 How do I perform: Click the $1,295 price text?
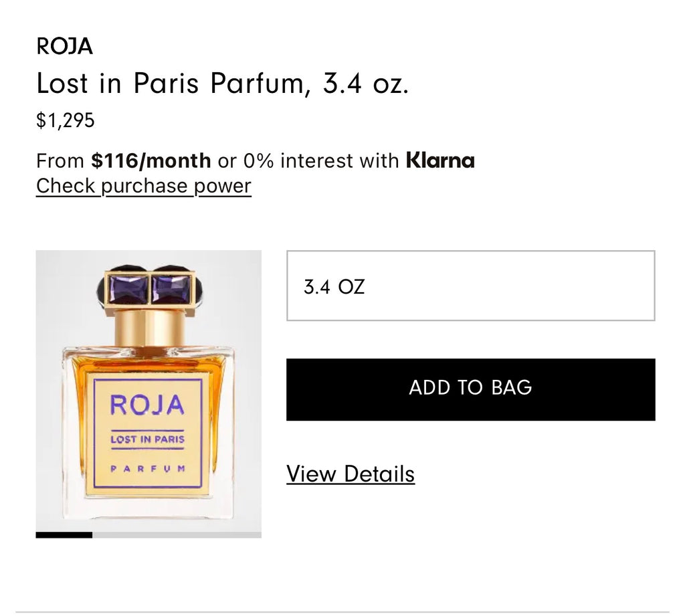tap(66, 120)
